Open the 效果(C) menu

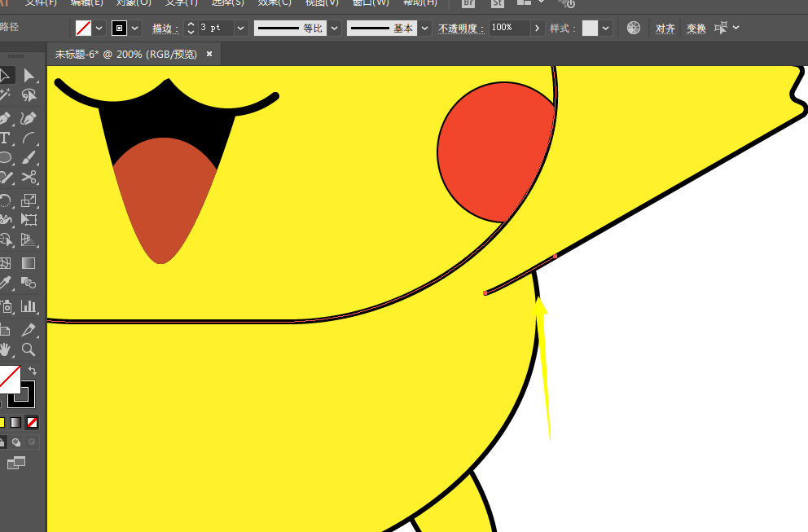274,2
